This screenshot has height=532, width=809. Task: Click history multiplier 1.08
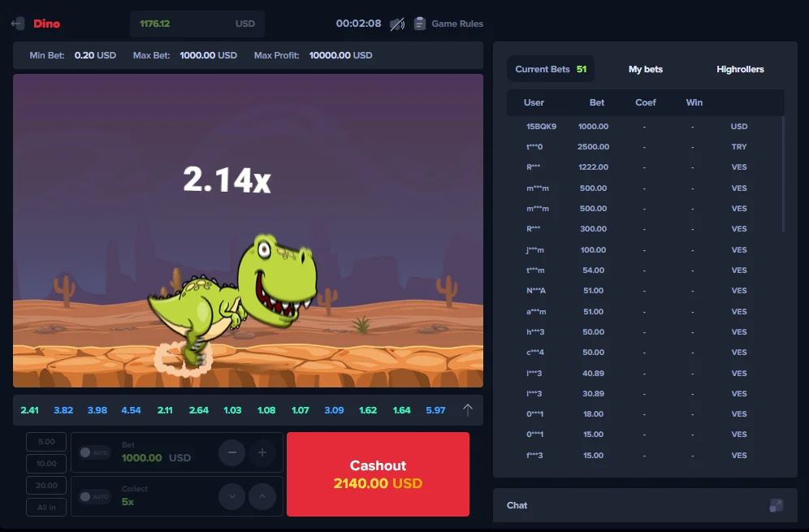click(x=266, y=410)
